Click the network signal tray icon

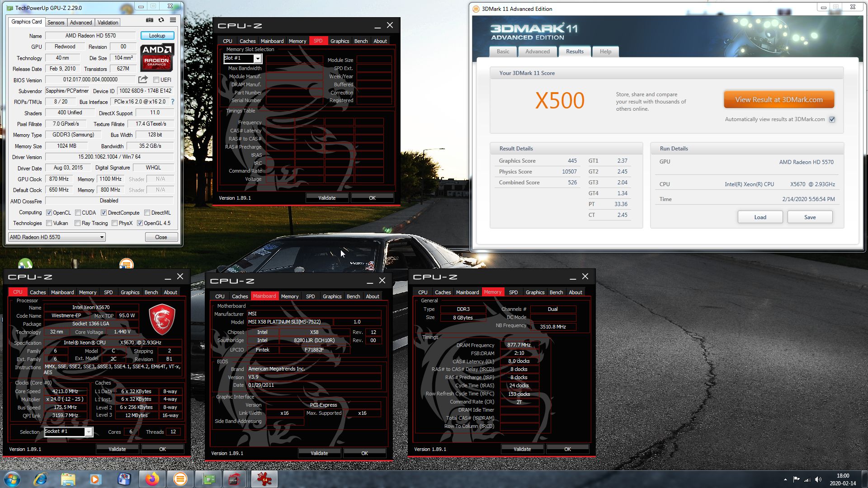click(x=807, y=479)
